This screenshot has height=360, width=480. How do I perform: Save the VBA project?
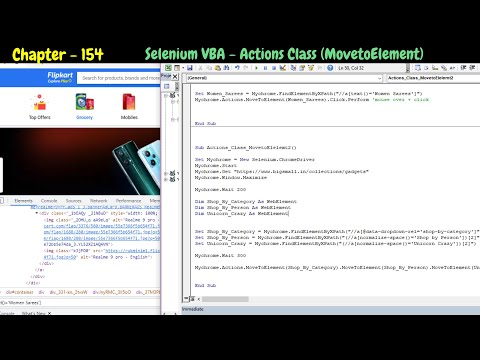coord(190,68)
